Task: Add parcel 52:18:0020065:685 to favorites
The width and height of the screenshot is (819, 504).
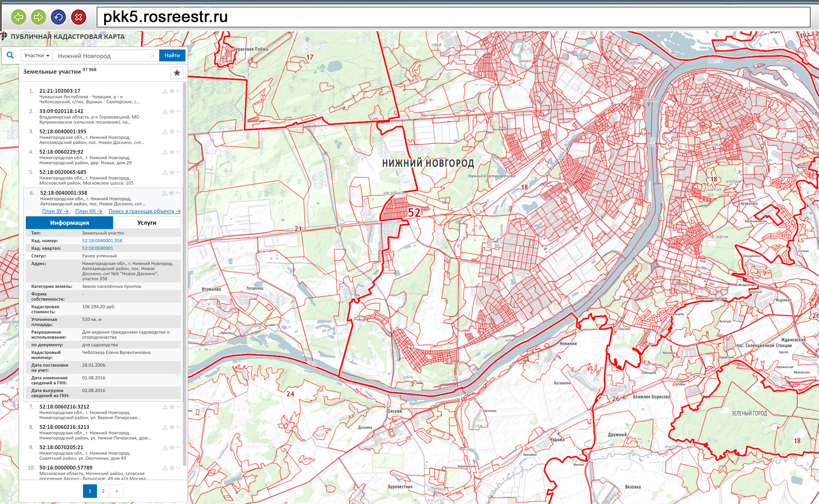Action: pyautogui.click(x=172, y=172)
